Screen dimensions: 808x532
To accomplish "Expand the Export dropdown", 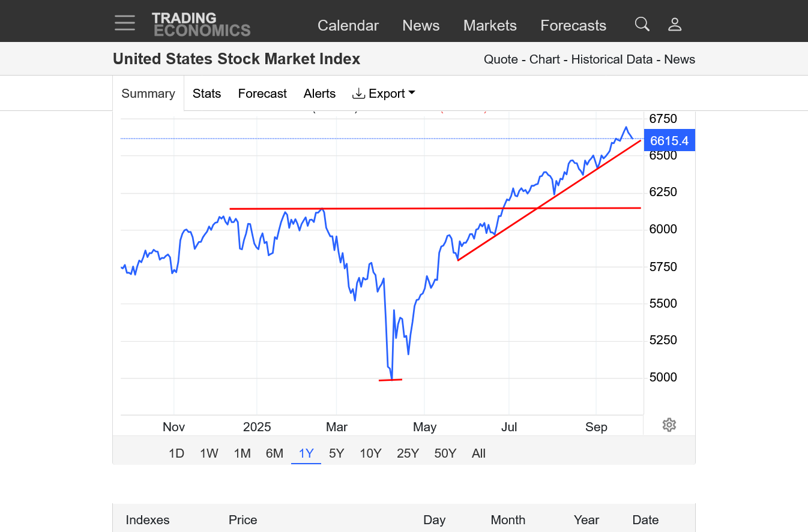I will [x=384, y=94].
